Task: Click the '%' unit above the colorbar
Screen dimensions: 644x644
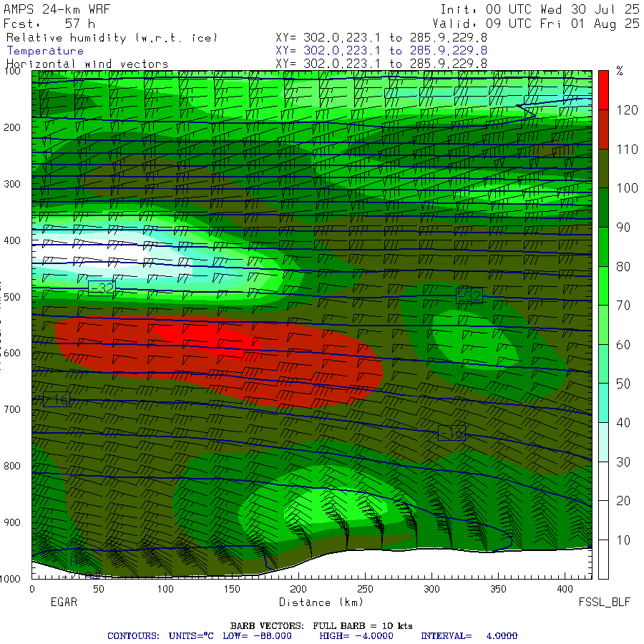Action: pos(620,71)
